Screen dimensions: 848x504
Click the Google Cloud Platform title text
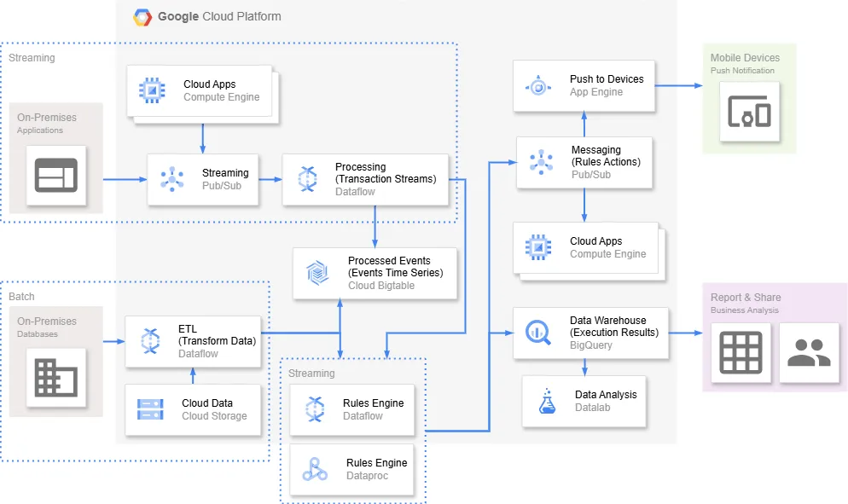(219, 17)
